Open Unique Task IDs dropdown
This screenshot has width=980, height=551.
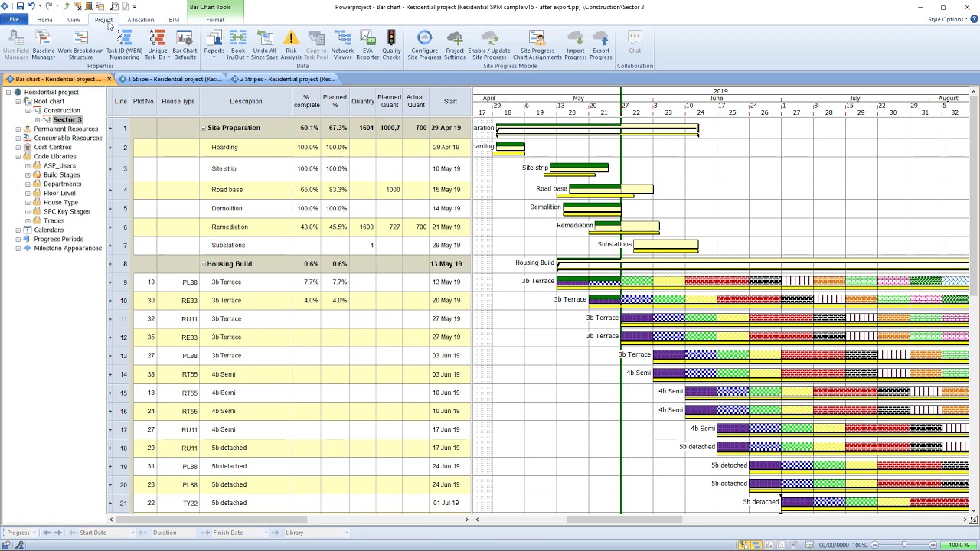coord(157,45)
